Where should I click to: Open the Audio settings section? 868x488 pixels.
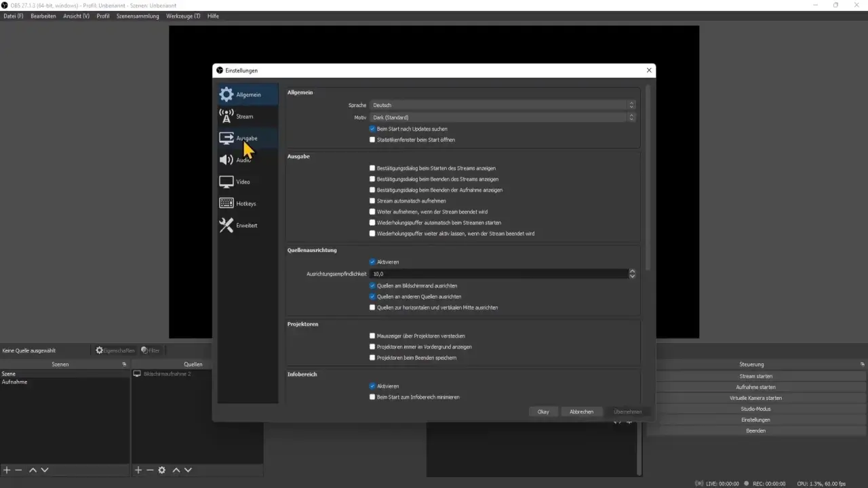pyautogui.click(x=248, y=160)
